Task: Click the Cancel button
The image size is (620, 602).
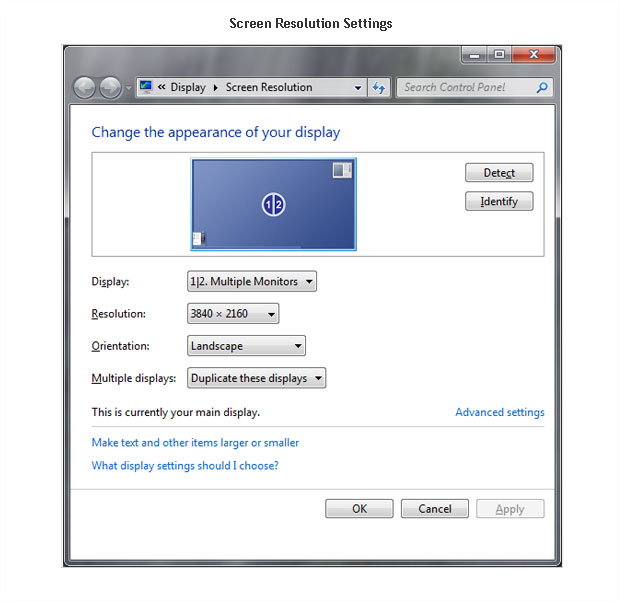Action: (434, 509)
